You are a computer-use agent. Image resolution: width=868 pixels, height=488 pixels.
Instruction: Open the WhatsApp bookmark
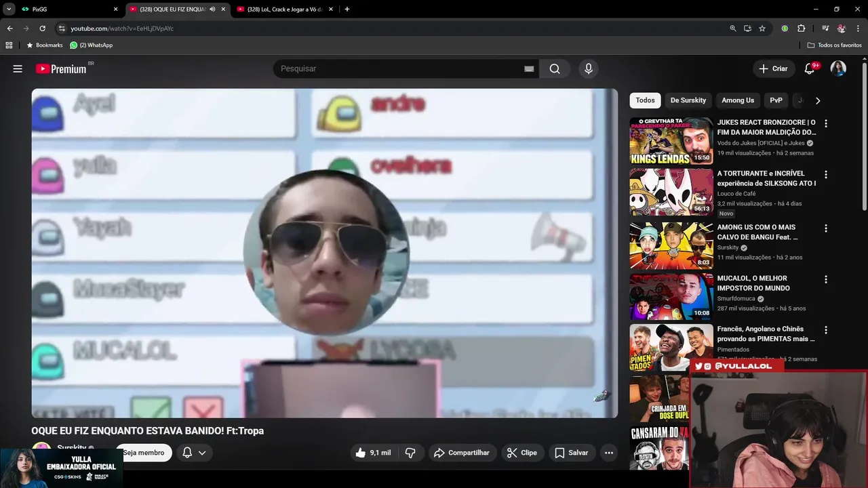(x=92, y=45)
